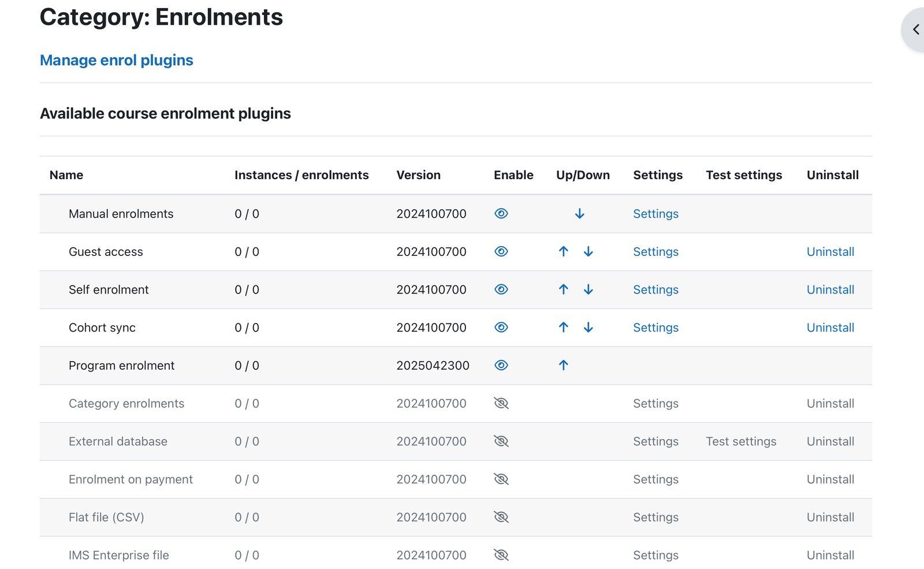Open Settings for Manual enrolments
The height and width of the screenshot is (569, 924).
[655, 214]
